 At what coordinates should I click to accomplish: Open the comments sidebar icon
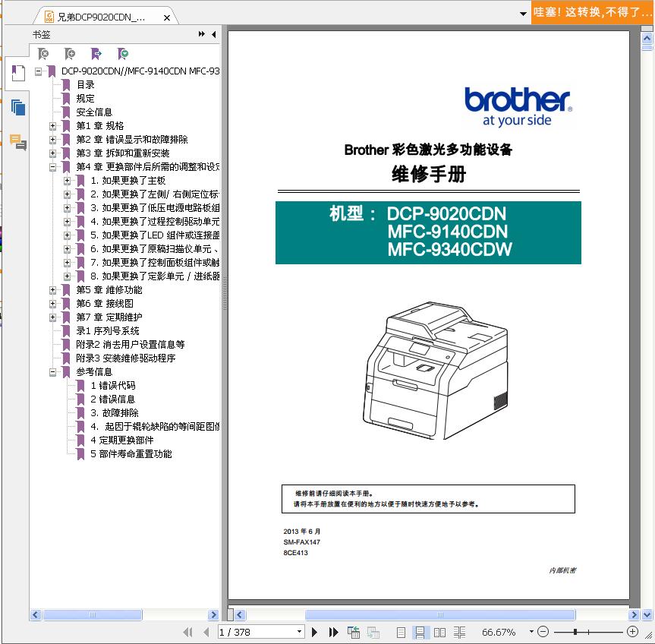pos(18,142)
